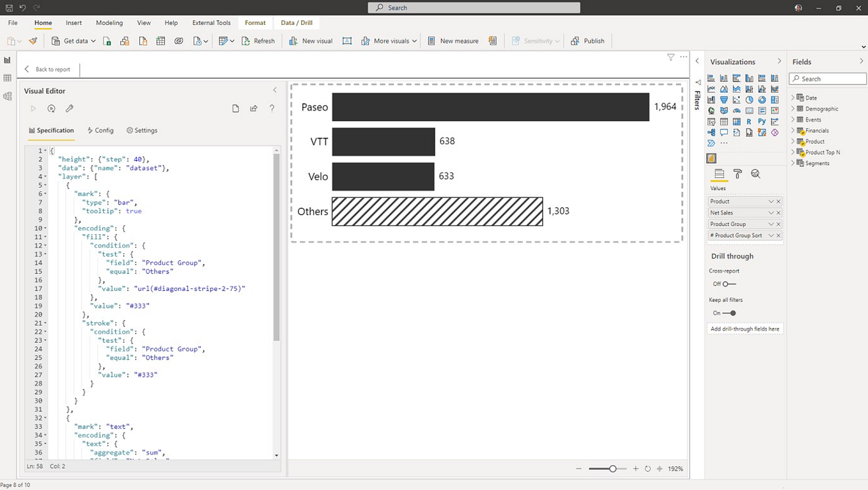Screen dimensions: 868x490
Task: Select the funnel chart visualization icon
Action: (x=724, y=100)
